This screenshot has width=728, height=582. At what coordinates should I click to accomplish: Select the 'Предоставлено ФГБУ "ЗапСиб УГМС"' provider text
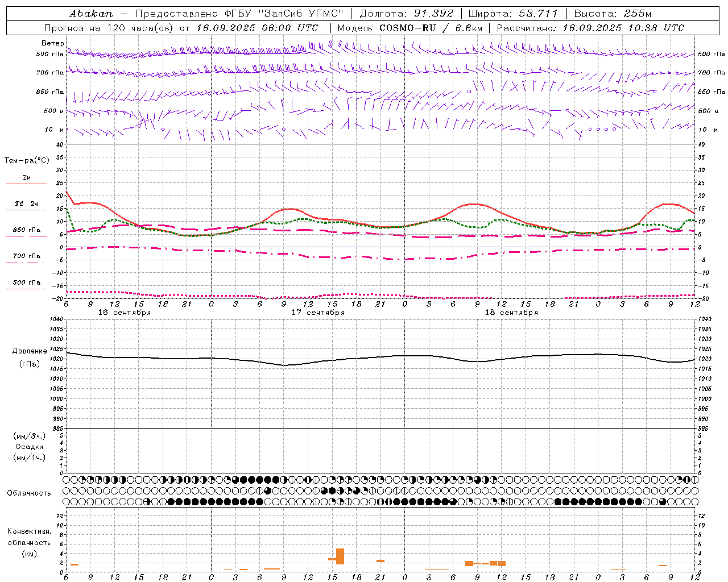click(x=239, y=13)
